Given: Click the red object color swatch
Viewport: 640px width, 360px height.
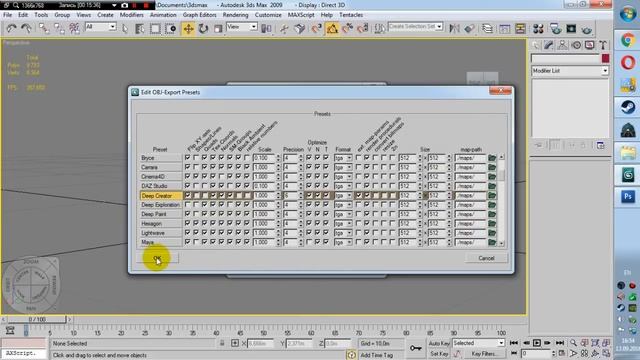Looking at the screenshot, I should pyautogui.click(x=605, y=58).
